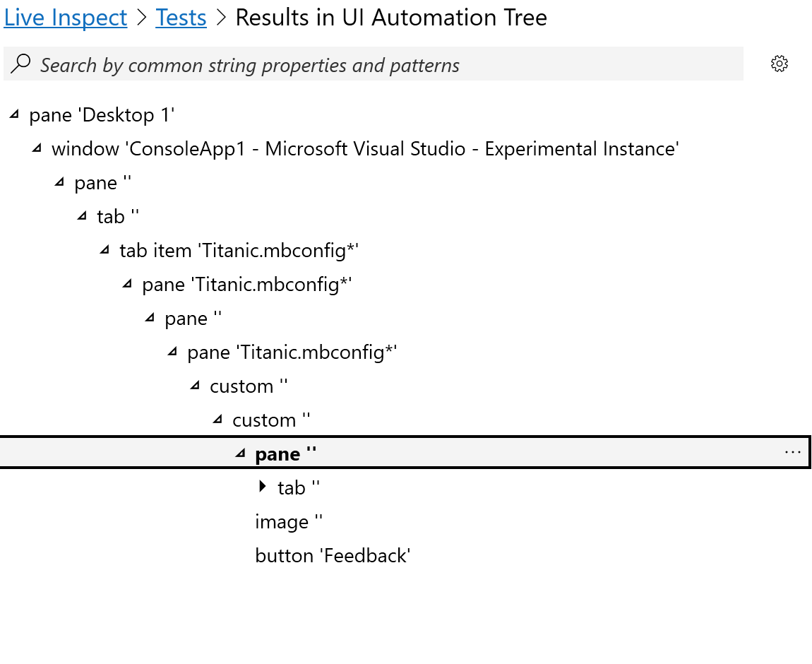
Task: Open the ellipsis menu on selected pane row
Action: pos(794,453)
